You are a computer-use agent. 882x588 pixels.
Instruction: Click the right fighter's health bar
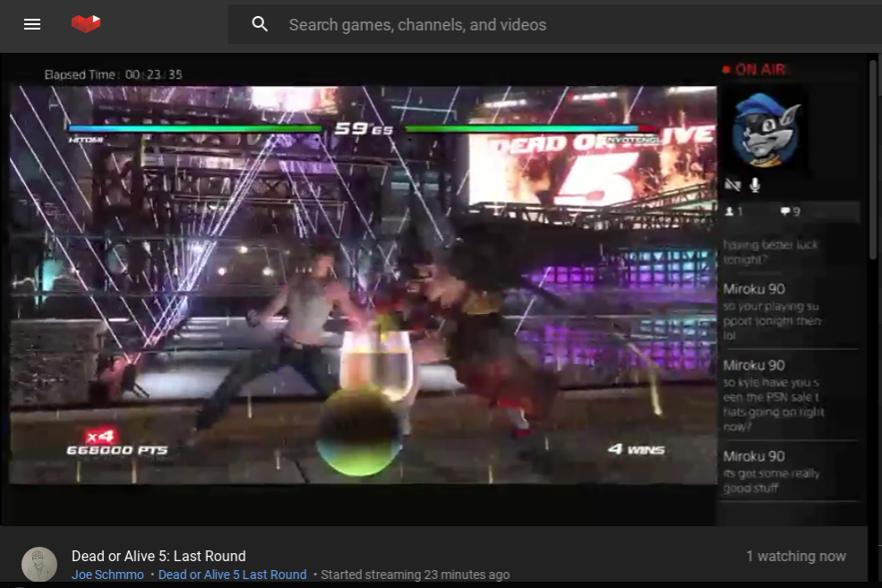tap(532, 129)
